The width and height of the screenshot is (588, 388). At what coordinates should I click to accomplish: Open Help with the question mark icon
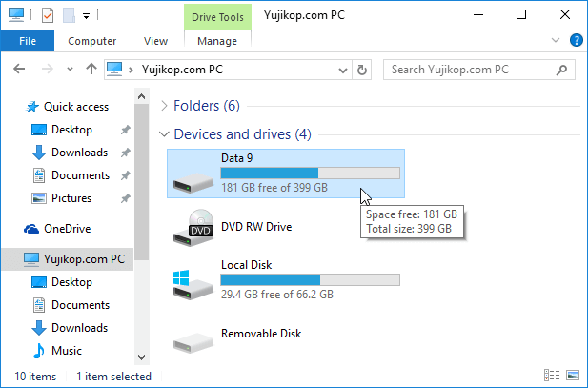(576, 40)
